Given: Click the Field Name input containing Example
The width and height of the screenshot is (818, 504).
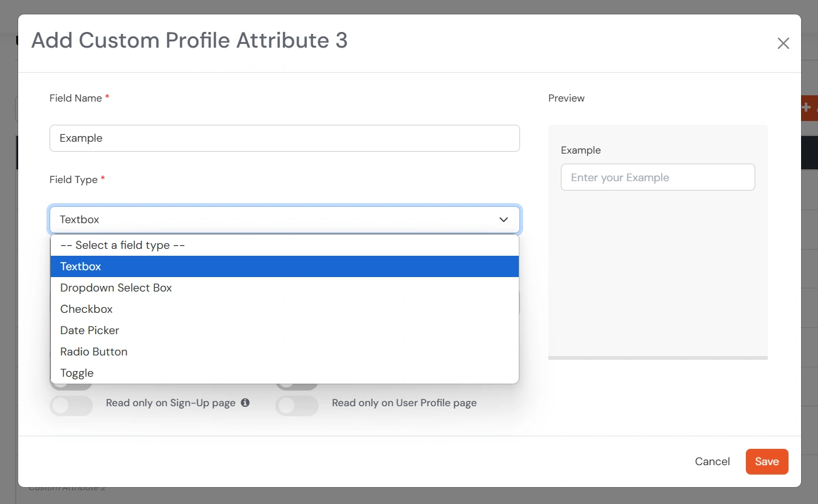Looking at the screenshot, I should point(284,138).
